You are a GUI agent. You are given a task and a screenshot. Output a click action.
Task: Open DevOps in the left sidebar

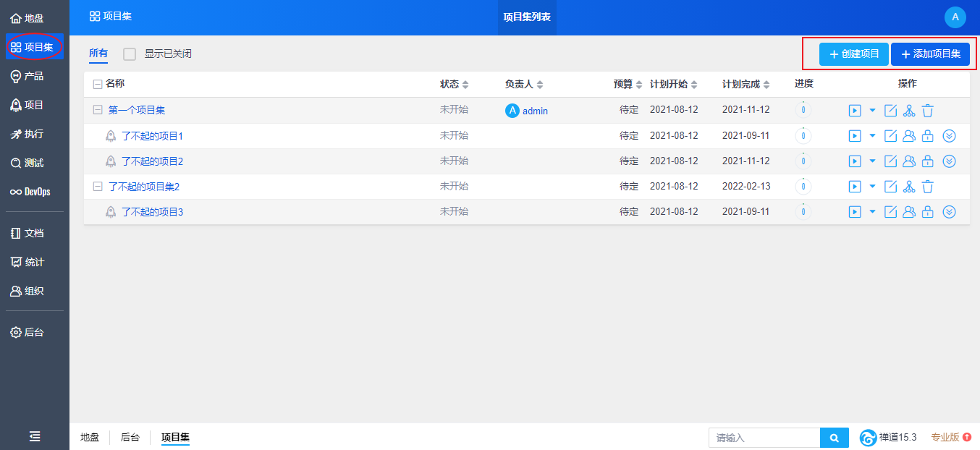[35, 192]
